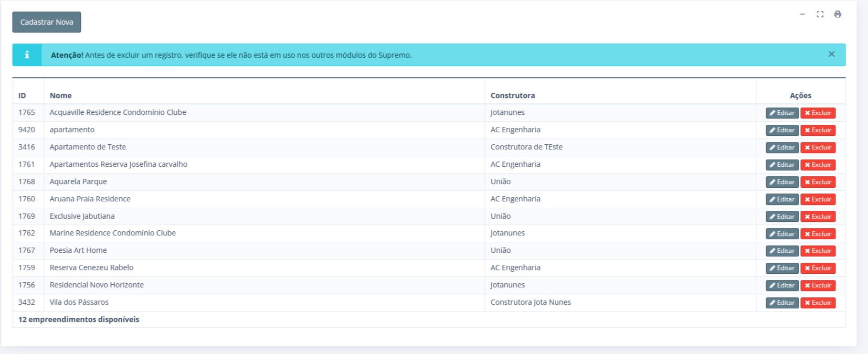
Task: Dismiss the Atenção alert banner
Action: click(831, 54)
